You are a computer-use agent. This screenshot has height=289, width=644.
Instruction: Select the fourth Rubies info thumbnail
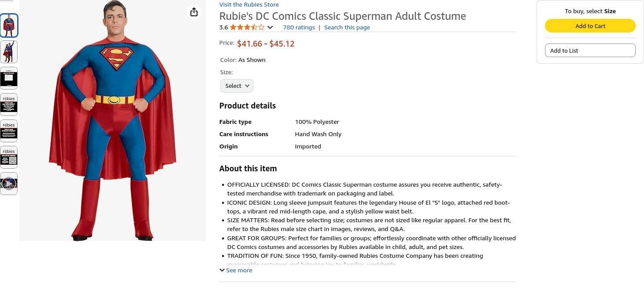coord(9,105)
